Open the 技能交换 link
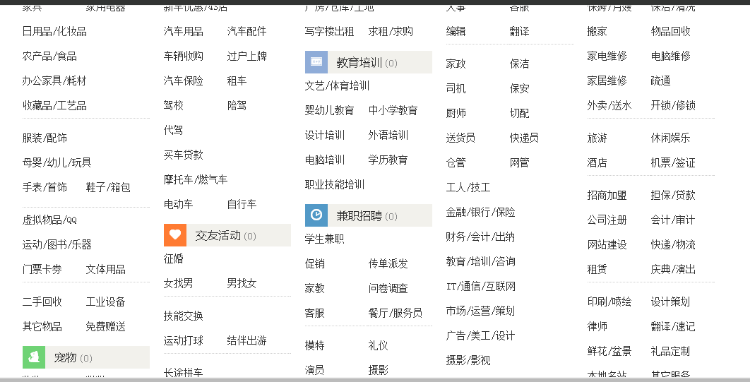Image resolution: width=750 pixels, height=382 pixels. click(184, 316)
